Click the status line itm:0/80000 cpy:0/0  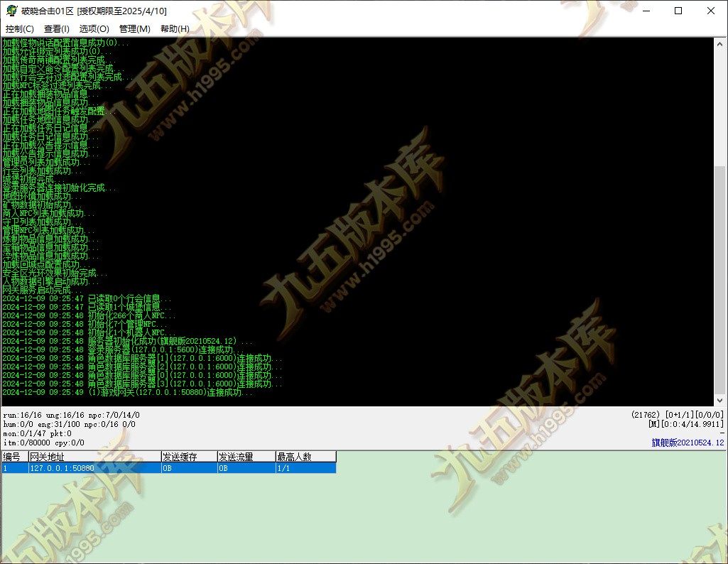tap(43, 443)
